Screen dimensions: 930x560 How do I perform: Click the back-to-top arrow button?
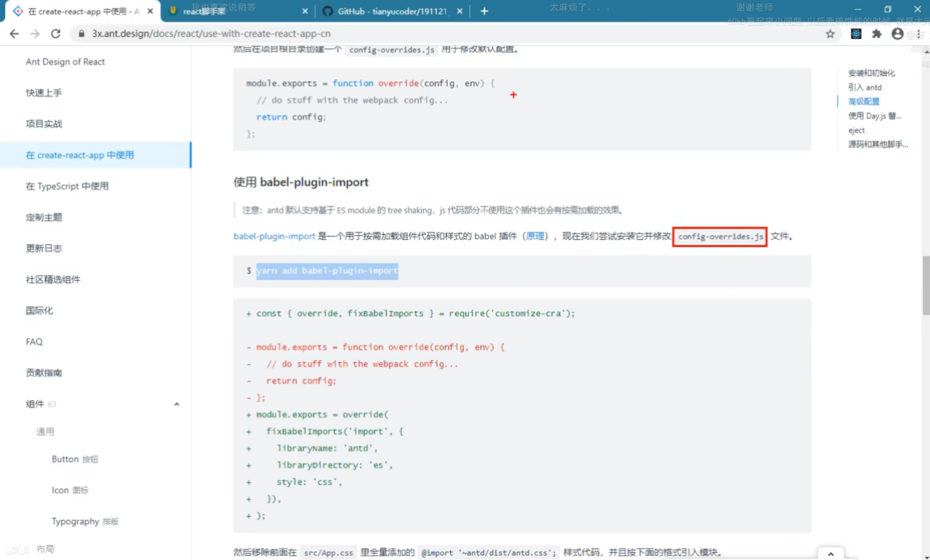831,553
